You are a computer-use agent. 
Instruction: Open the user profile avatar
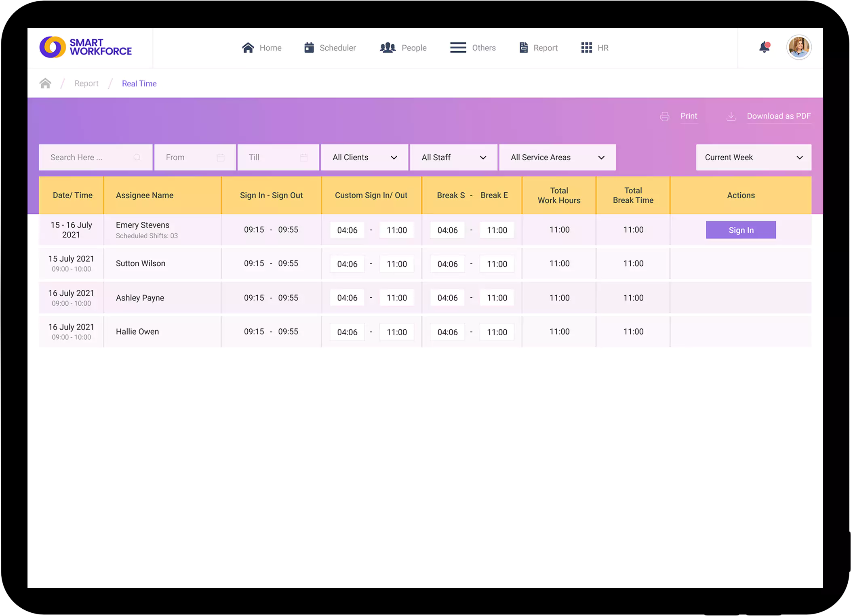click(x=798, y=47)
